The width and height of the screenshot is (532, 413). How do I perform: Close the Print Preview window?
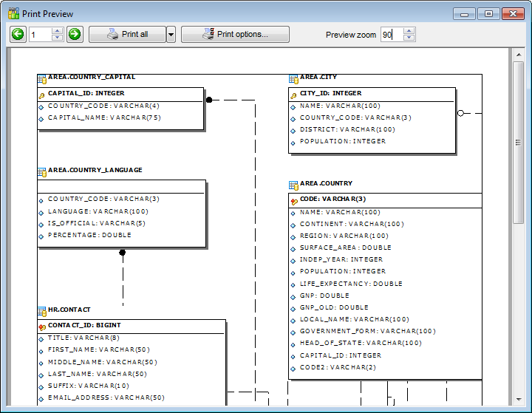coord(513,14)
